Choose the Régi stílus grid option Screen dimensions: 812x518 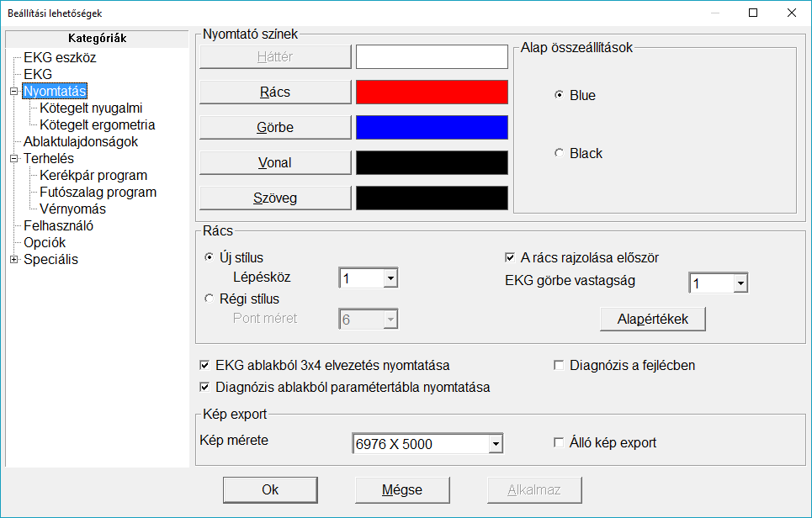pos(210,299)
